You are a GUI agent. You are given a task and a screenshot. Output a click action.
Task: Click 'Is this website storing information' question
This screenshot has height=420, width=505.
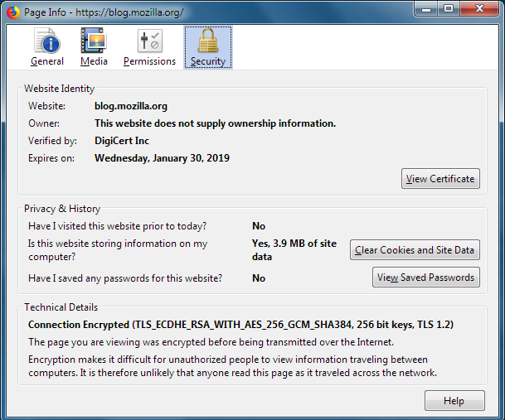click(x=118, y=250)
